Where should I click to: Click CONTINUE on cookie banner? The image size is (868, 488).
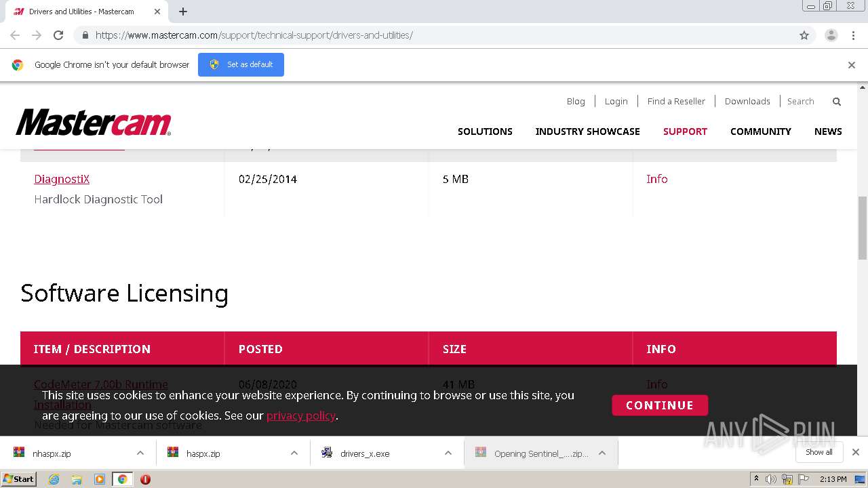coord(660,405)
